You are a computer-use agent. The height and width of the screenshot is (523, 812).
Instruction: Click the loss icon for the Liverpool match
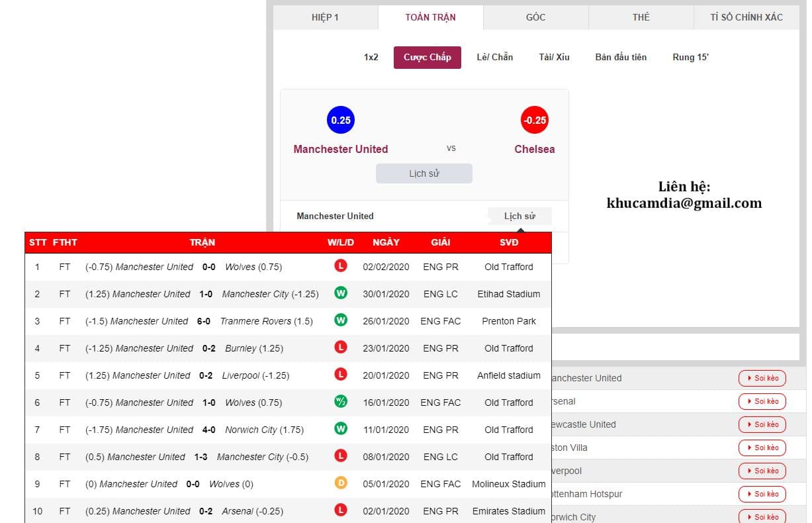coord(341,375)
